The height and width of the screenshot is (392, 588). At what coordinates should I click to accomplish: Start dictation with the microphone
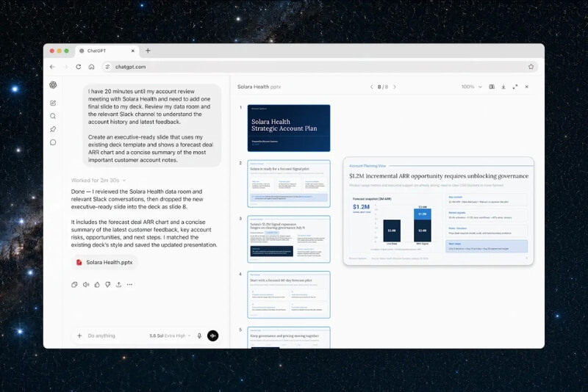pyautogui.click(x=199, y=335)
